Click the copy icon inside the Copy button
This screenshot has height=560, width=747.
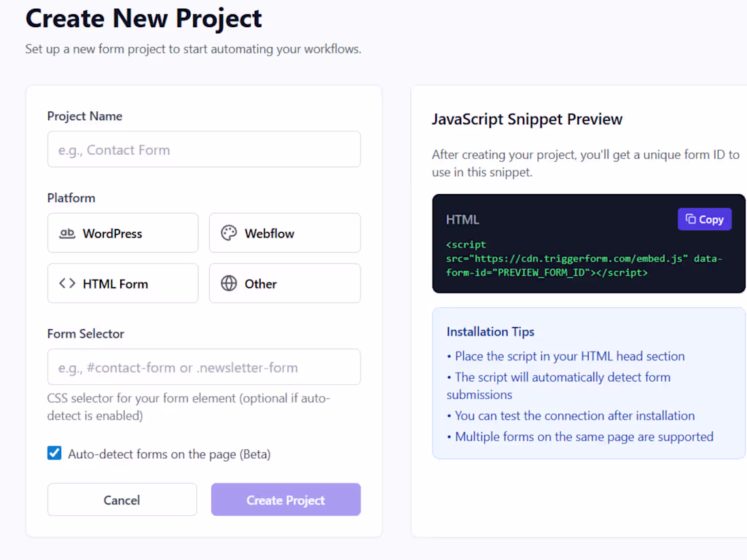click(x=691, y=219)
